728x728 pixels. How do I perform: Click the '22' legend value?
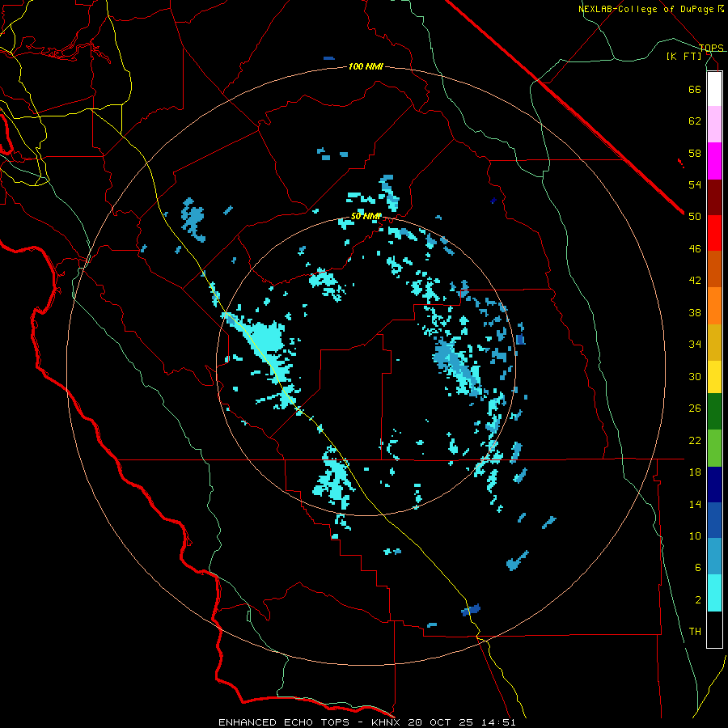point(695,440)
